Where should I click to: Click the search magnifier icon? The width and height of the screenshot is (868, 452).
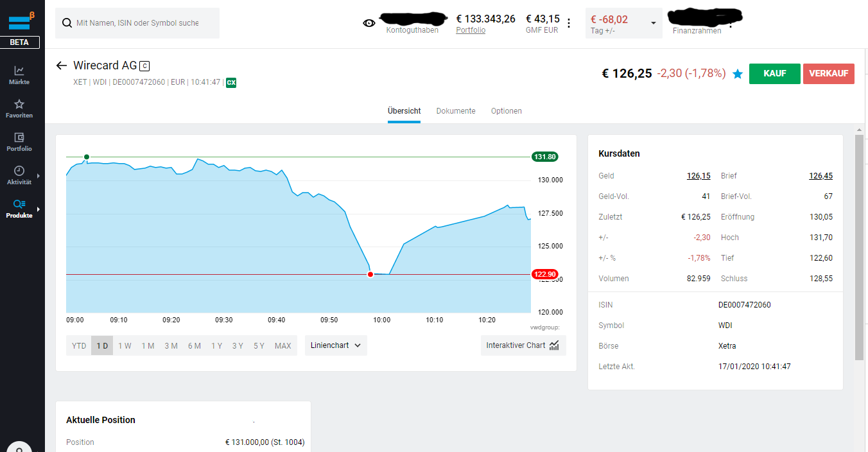tap(67, 22)
